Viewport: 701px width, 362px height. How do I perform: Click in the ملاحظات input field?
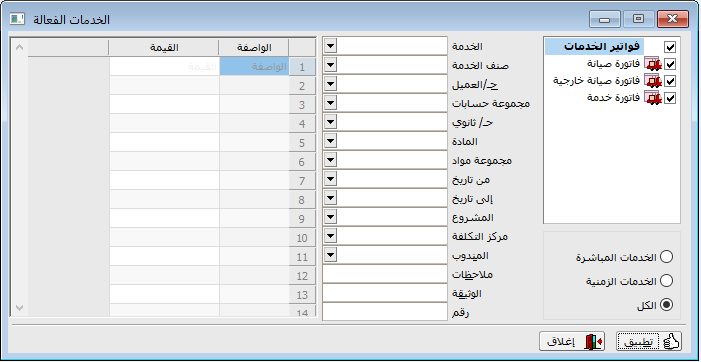click(x=384, y=274)
